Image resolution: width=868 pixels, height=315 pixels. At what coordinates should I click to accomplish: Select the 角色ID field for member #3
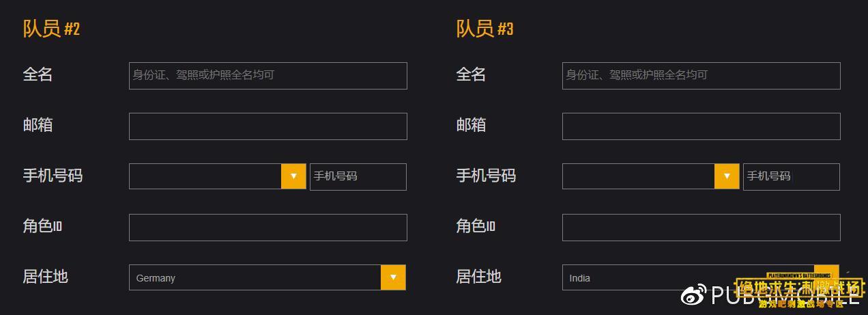pos(701,228)
